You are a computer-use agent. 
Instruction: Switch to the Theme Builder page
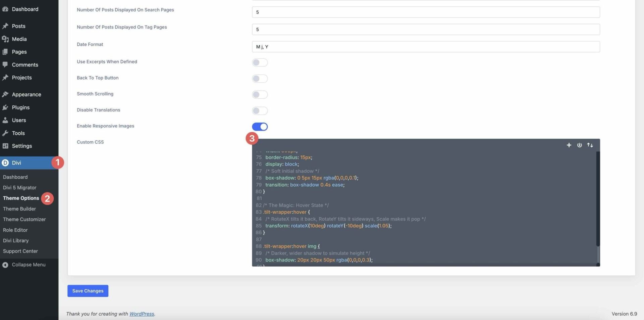pyautogui.click(x=19, y=209)
